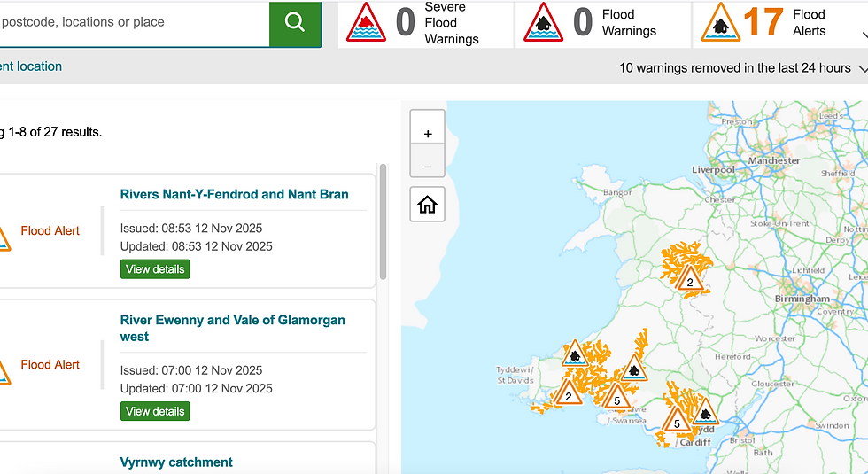The image size is (868, 474).
Task: Click the postcode or place search field
Action: 133,22
